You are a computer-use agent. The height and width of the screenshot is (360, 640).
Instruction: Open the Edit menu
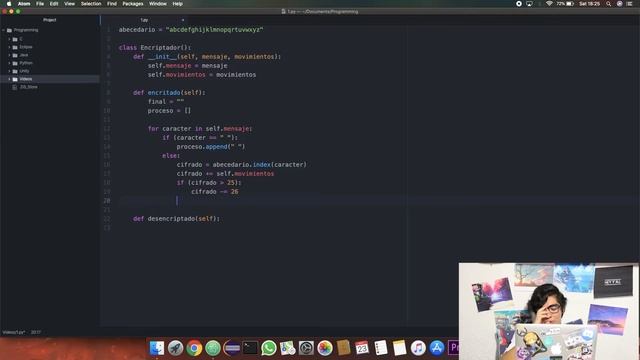pyautogui.click(x=54, y=4)
